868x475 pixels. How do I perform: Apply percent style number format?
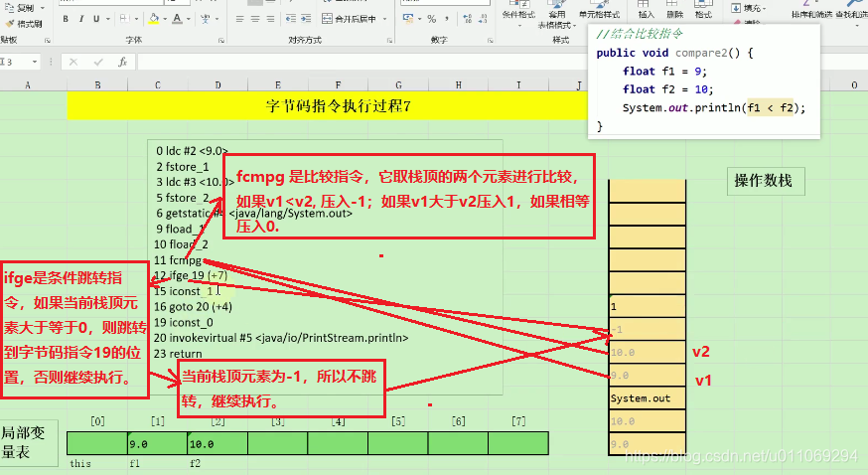[432, 19]
